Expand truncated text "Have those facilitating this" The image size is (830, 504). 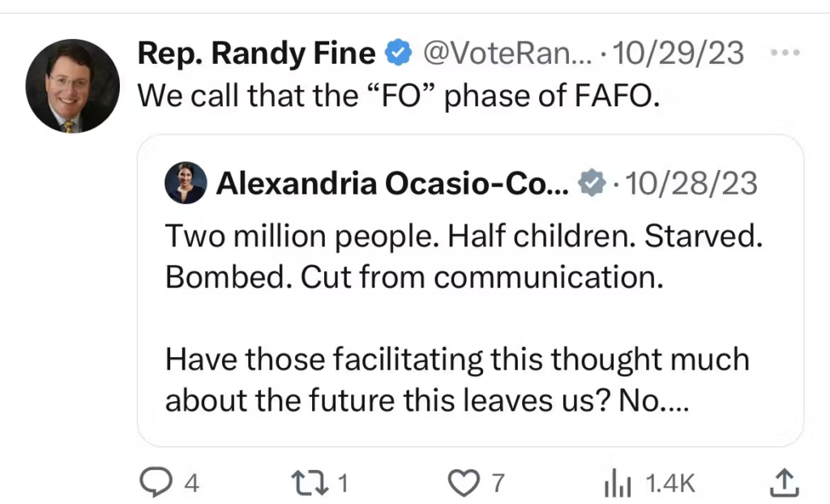(457, 379)
